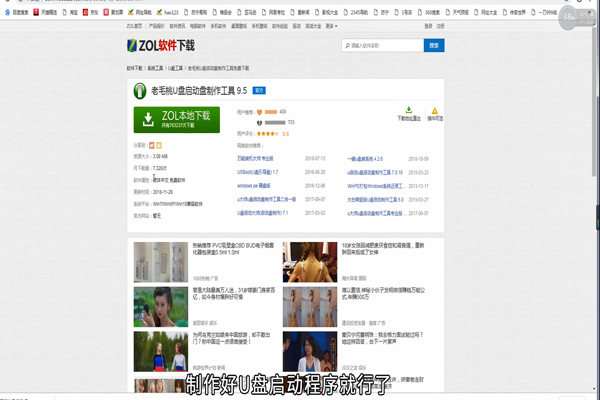
Task: Open the 聚划算 bookmark
Action: 113,12
